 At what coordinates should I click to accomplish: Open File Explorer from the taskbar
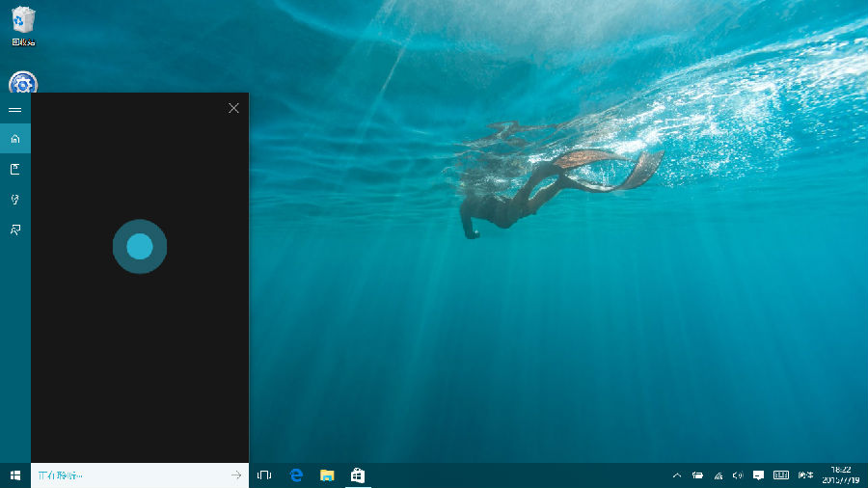coord(327,475)
